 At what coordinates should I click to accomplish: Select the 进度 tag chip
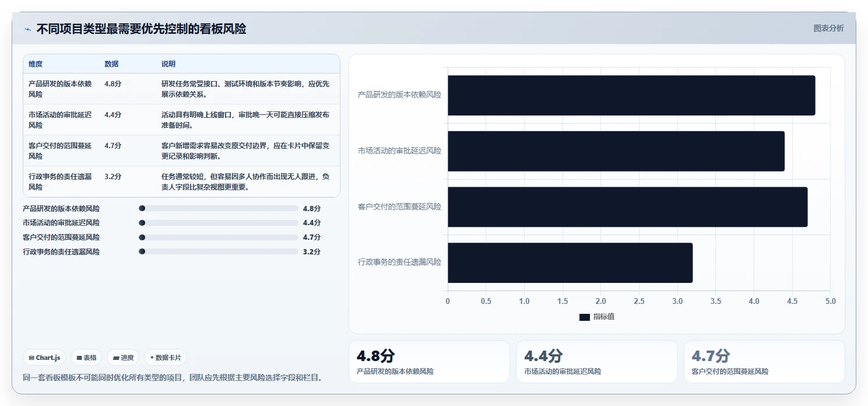pos(123,358)
